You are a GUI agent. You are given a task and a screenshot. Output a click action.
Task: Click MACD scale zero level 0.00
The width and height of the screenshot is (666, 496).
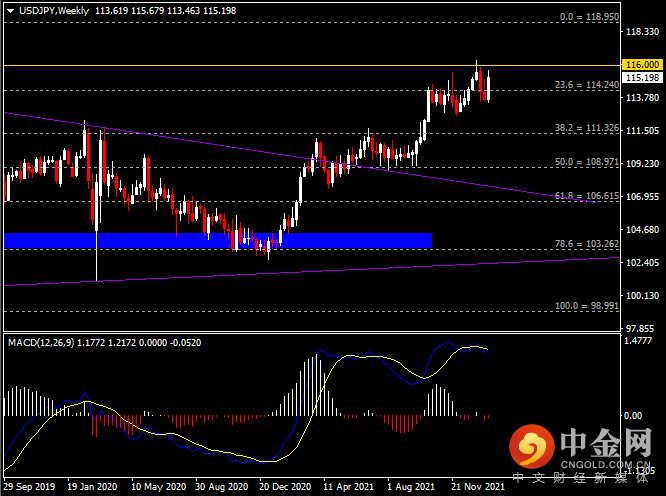pyautogui.click(x=632, y=416)
